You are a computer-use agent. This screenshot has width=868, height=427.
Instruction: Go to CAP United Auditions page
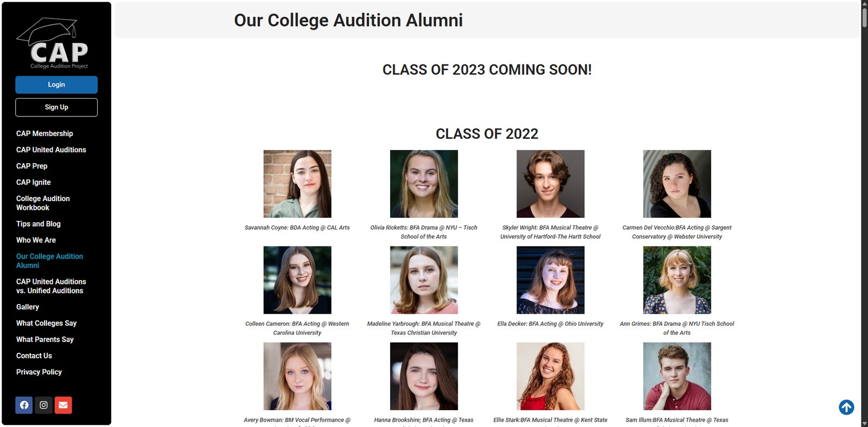point(51,150)
